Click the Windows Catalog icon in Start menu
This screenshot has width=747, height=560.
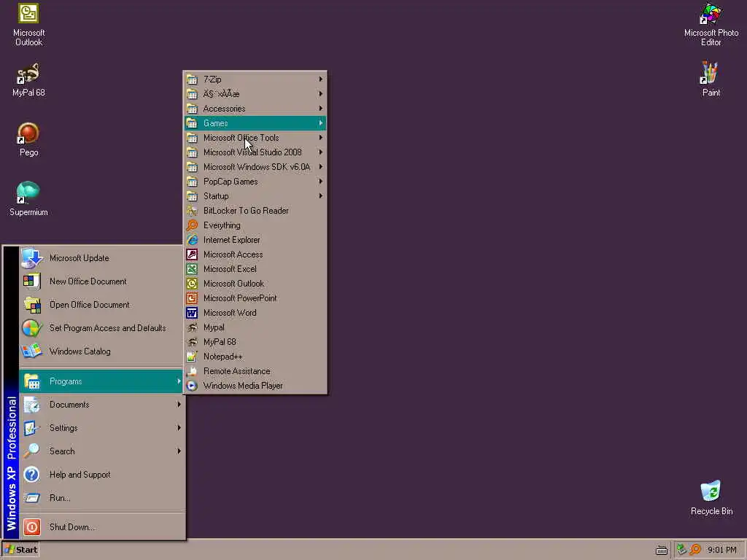[32, 351]
